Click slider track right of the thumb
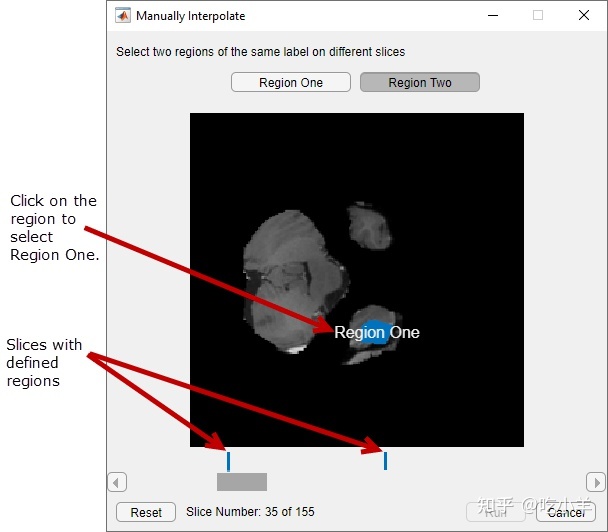 [x=420, y=482]
